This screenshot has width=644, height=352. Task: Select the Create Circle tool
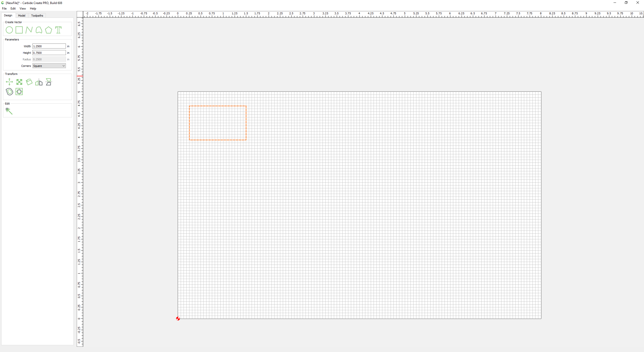tap(9, 30)
